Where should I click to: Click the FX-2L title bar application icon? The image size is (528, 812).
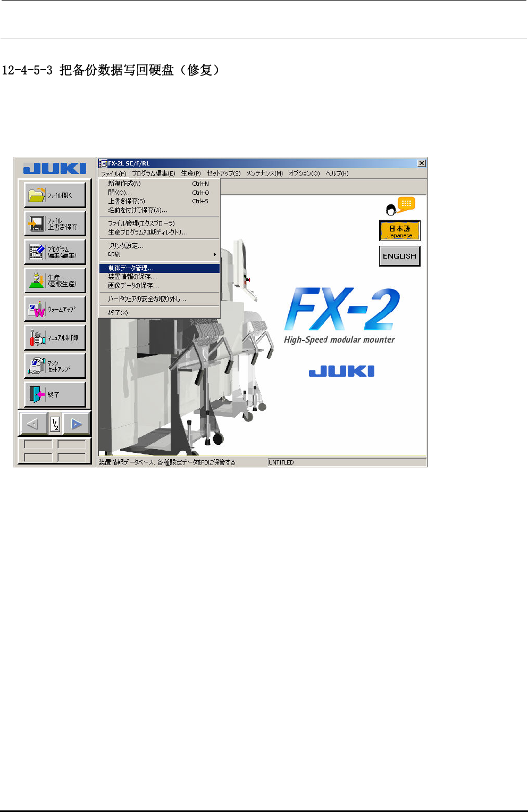[x=103, y=163]
